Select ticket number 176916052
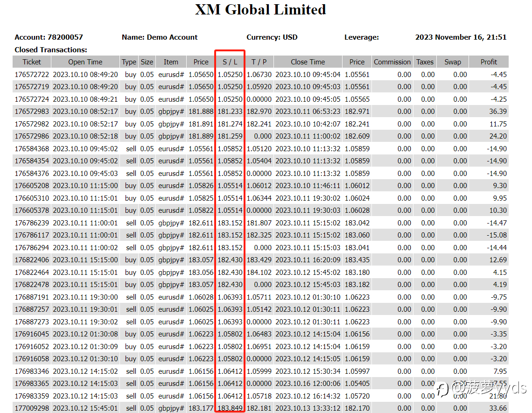The image size is (532, 413). click(32, 346)
